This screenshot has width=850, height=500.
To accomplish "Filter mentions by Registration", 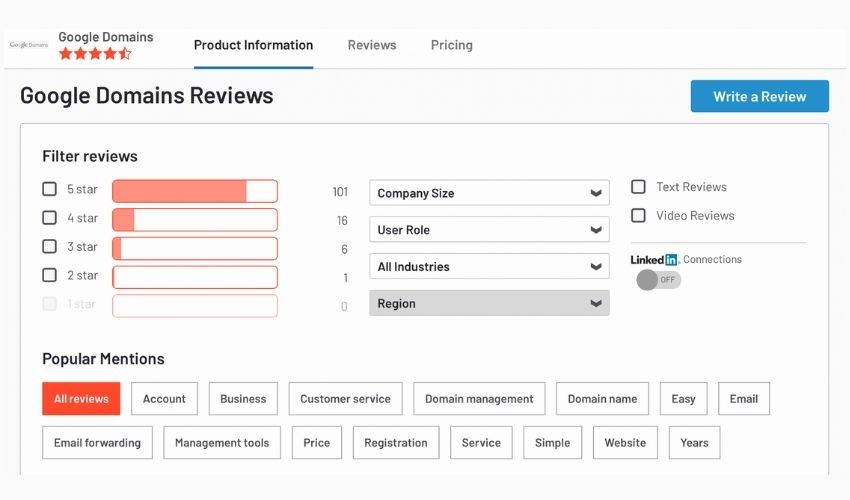I will pos(396,443).
